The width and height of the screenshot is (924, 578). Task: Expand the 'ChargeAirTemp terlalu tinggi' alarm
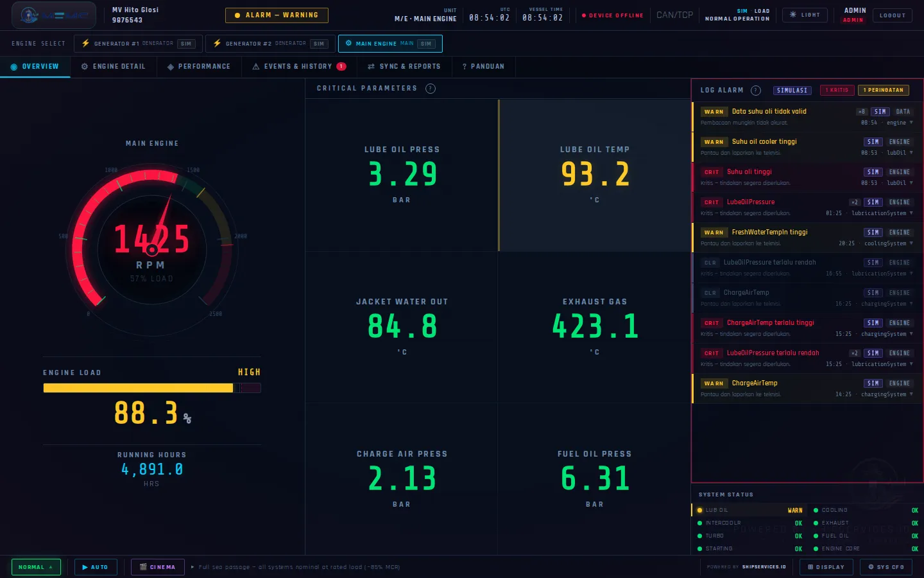[807, 328]
